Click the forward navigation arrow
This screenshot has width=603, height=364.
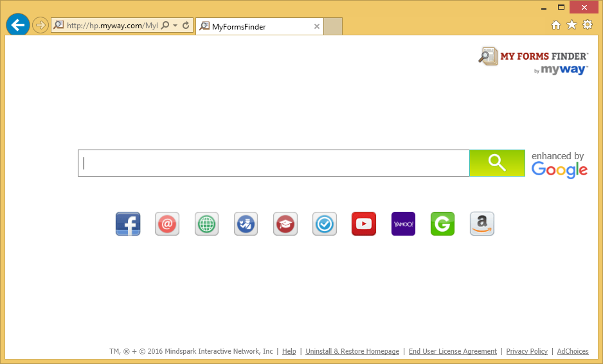40,25
